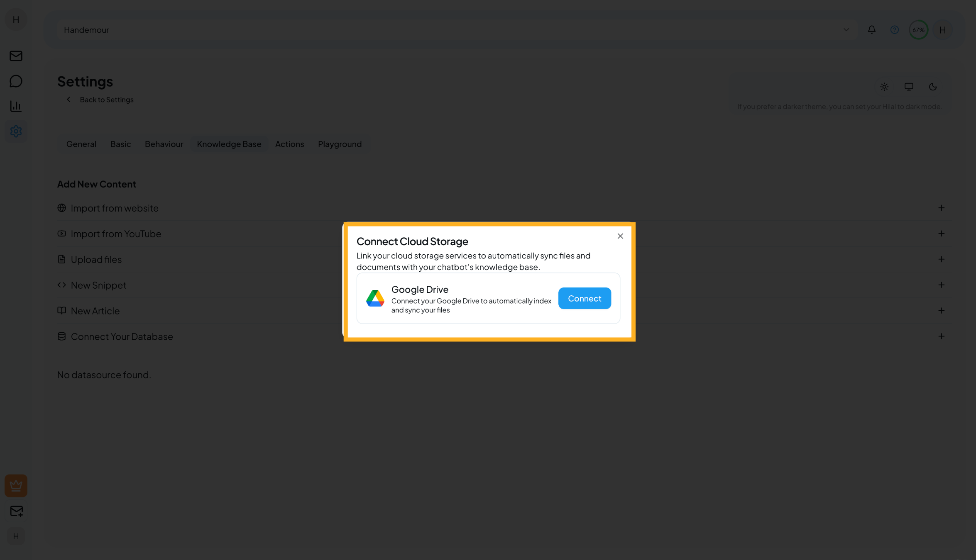Viewport: 976px width, 560px height.
Task: Switch to light theme sun icon
Action: (884, 87)
